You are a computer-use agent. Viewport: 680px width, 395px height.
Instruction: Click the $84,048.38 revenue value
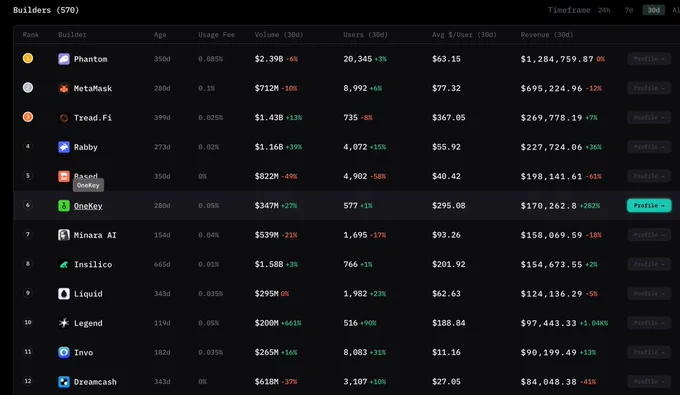549,382
